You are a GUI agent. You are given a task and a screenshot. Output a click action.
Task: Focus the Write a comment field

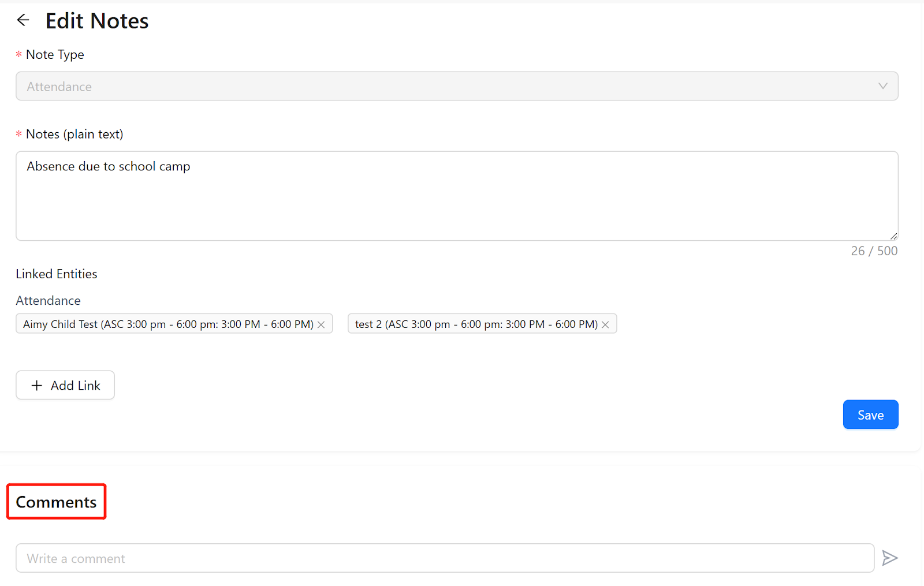click(445, 558)
